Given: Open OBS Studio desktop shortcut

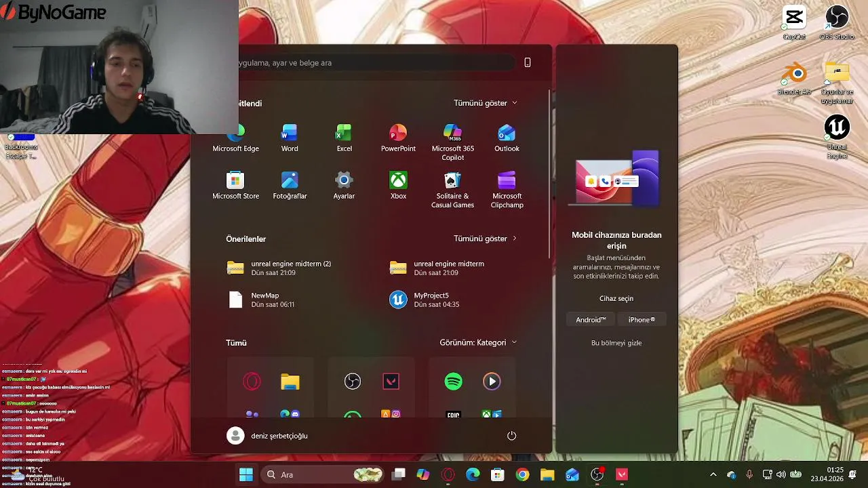Looking at the screenshot, I should 837,22.
